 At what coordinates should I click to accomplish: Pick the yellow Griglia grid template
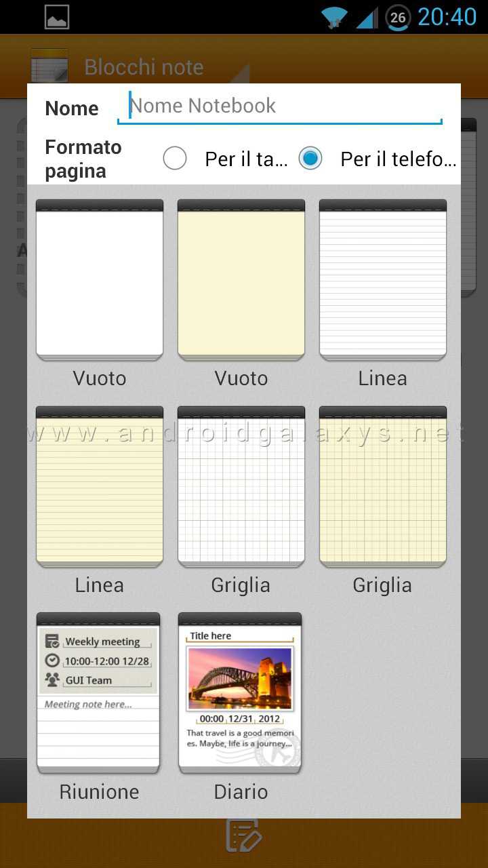[383, 486]
